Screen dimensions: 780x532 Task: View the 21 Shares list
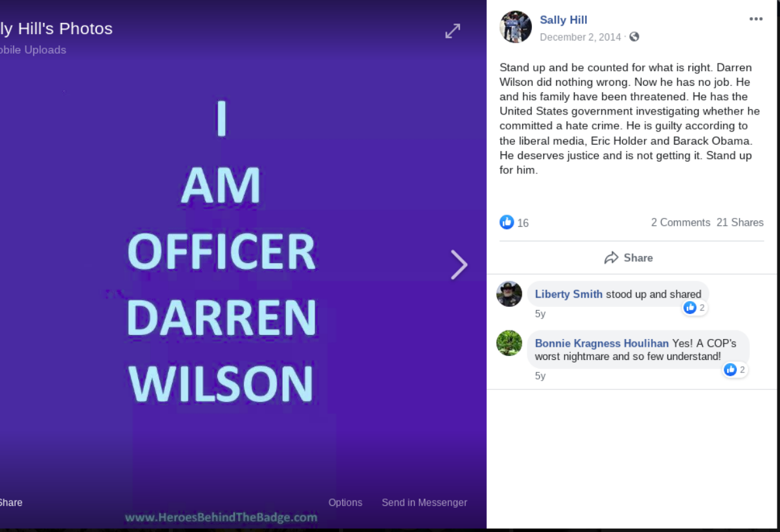(x=739, y=222)
